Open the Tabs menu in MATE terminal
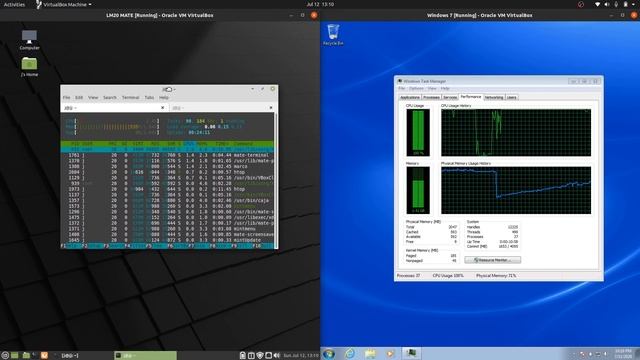Screen dimensions: 640x360 coord(149,98)
